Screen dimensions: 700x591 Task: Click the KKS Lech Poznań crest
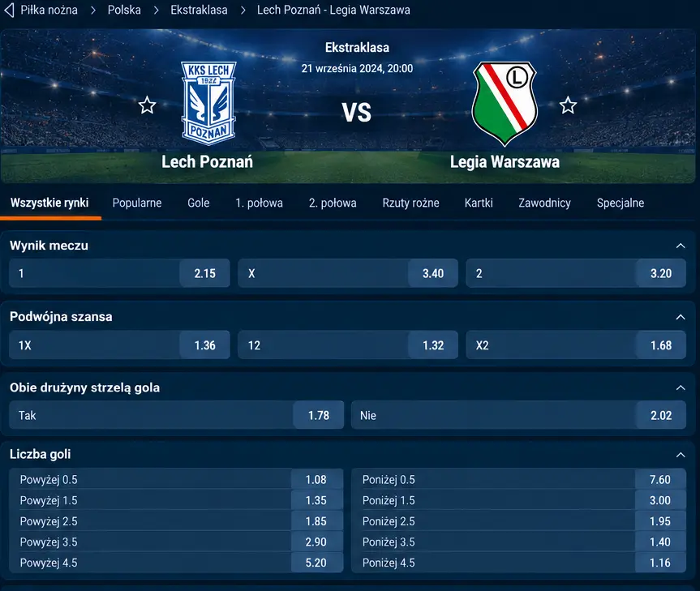tap(208, 104)
